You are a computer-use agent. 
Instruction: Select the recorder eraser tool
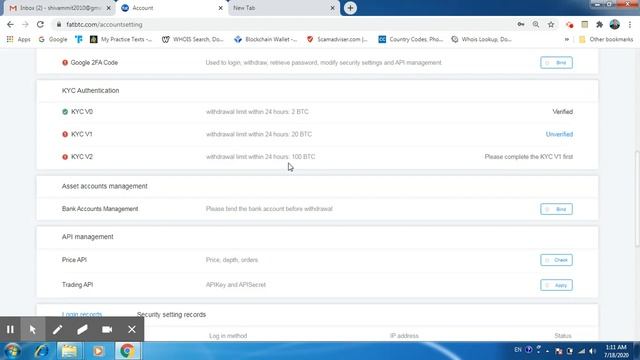pos(82,329)
